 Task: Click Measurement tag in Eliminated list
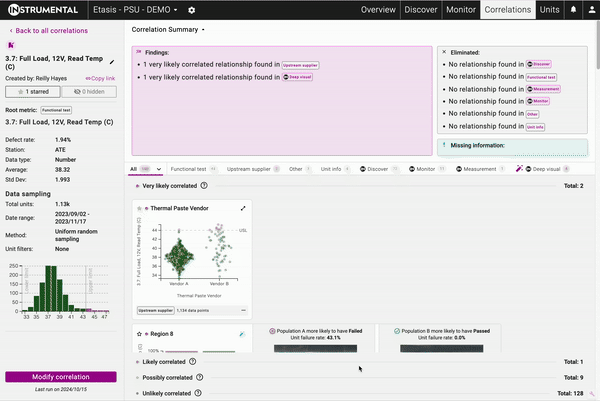pyautogui.click(x=543, y=89)
